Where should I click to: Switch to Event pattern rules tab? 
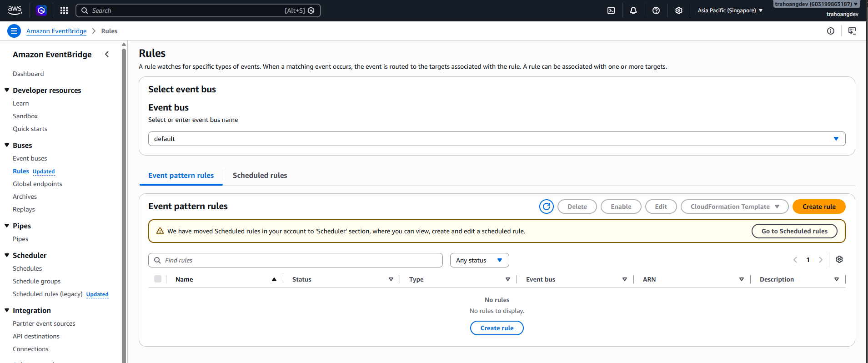click(x=181, y=176)
